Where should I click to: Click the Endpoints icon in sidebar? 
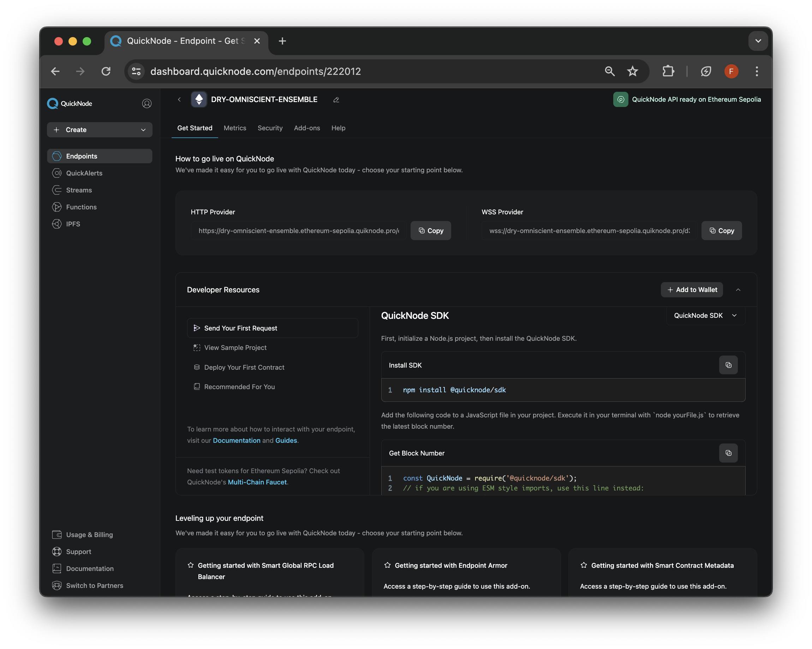point(56,156)
